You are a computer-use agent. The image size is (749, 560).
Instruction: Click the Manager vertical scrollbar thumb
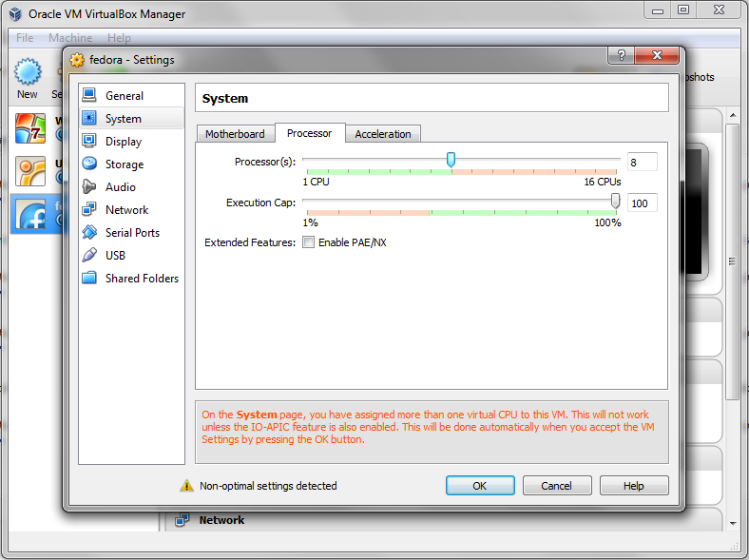coord(732,261)
